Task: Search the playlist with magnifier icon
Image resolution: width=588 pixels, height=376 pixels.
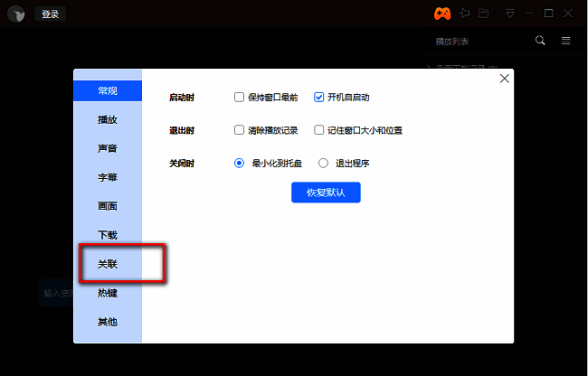Action: (540, 41)
